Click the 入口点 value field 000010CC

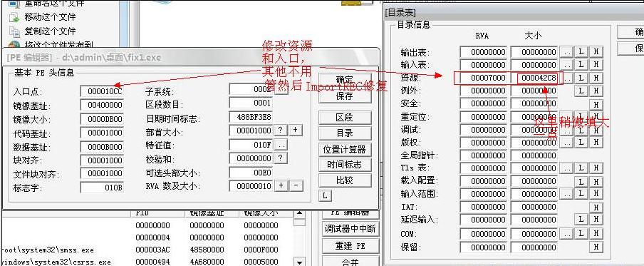[x=101, y=91]
